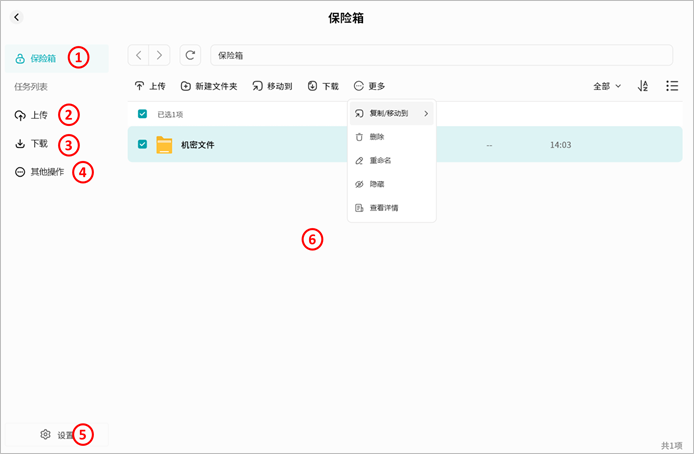Open the 机密文件 folder icon
The image size is (694, 454).
164,145
